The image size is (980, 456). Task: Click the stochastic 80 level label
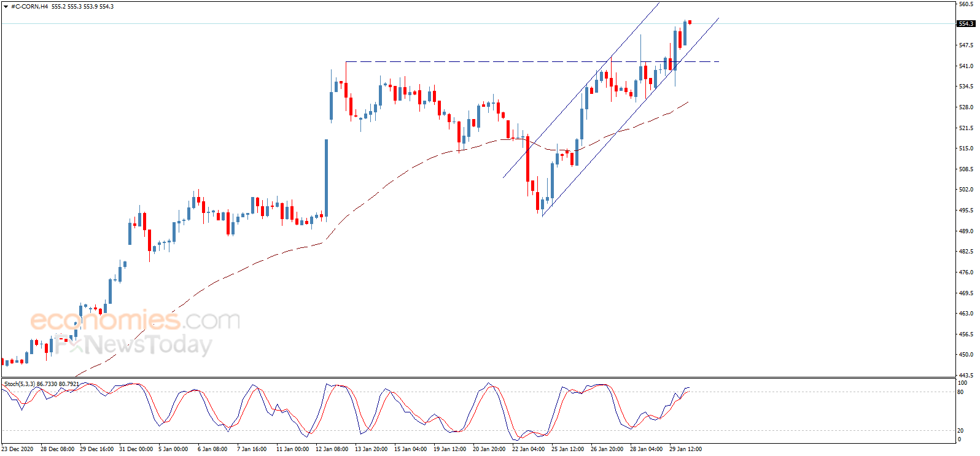point(960,392)
